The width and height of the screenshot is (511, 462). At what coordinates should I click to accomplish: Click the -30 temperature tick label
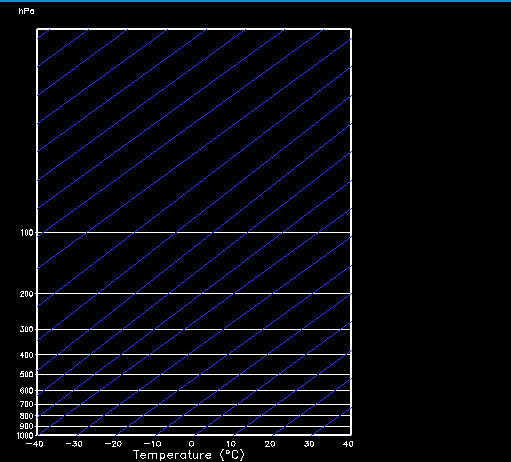coord(74,444)
